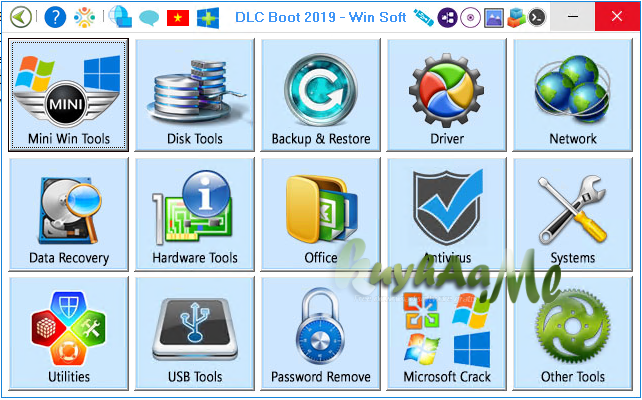
Task: Click the colored 3D blocks icon
Action: pos(516,18)
